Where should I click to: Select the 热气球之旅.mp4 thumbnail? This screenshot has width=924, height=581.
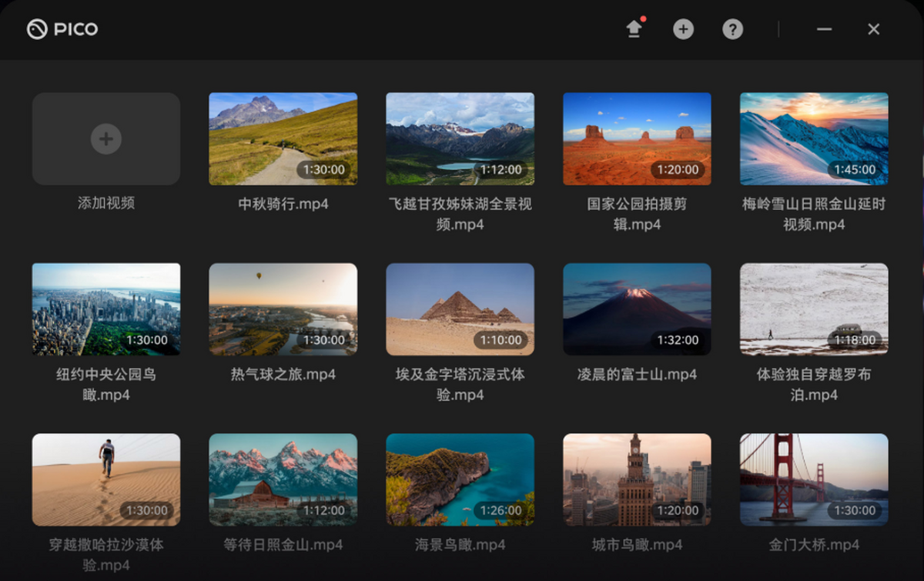(x=283, y=309)
